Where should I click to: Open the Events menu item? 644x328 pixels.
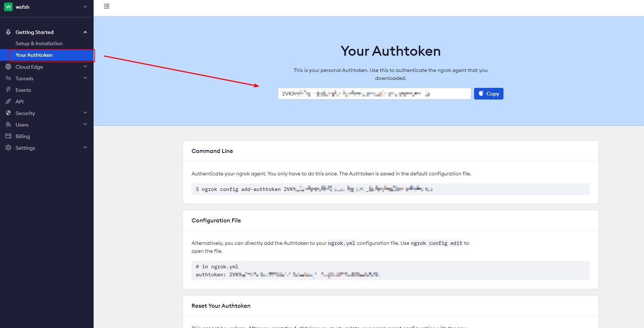coord(23,90)
